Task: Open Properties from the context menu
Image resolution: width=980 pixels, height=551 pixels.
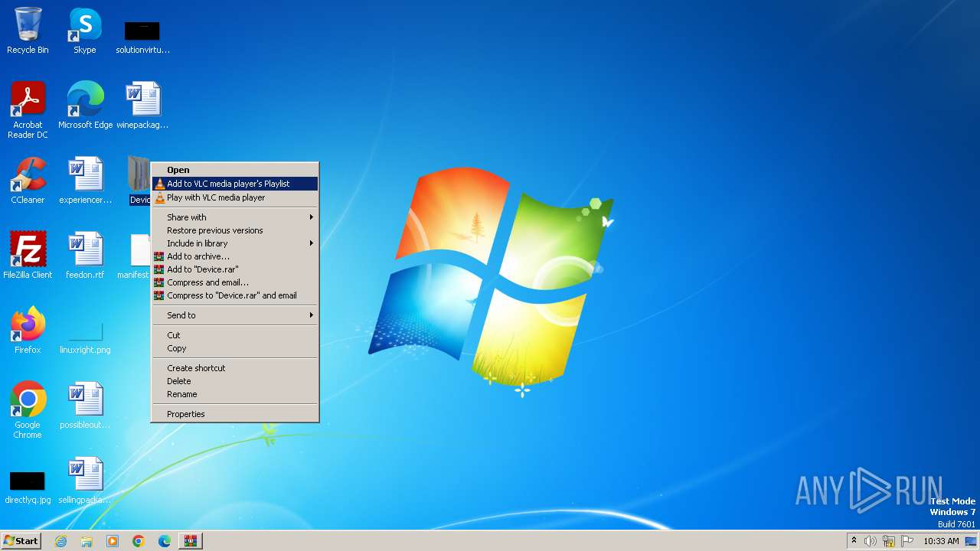Action: tap(235, 414)
